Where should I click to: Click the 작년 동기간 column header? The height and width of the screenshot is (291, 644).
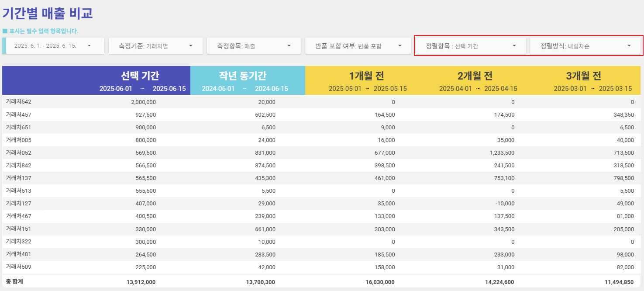tap(243, 76)
